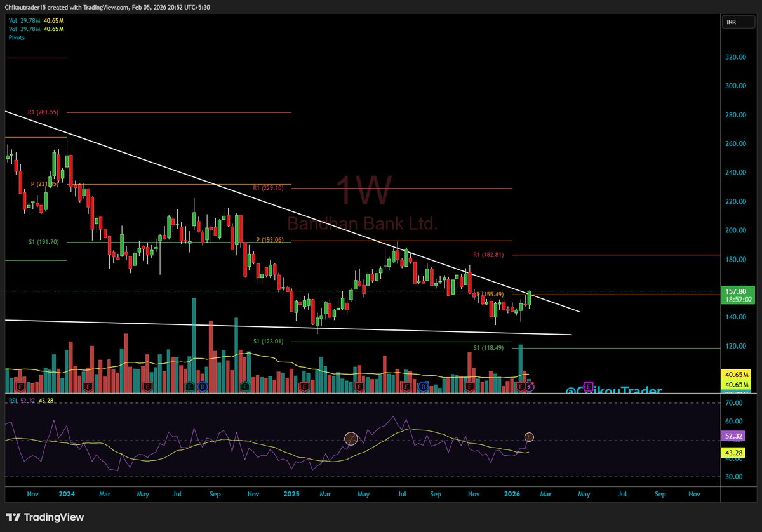The image size is (762, 532).
Task: Click the Pivots indicator legend
Action: (17, 38)
